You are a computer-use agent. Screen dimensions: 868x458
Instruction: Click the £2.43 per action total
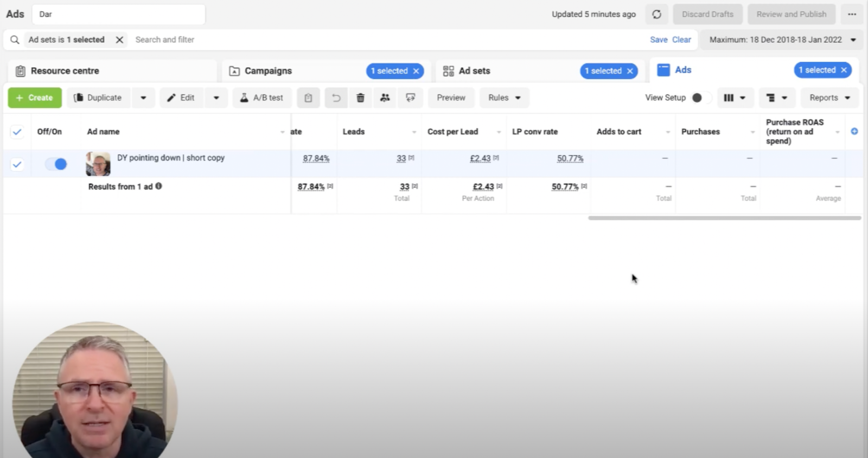coord(483,186)
